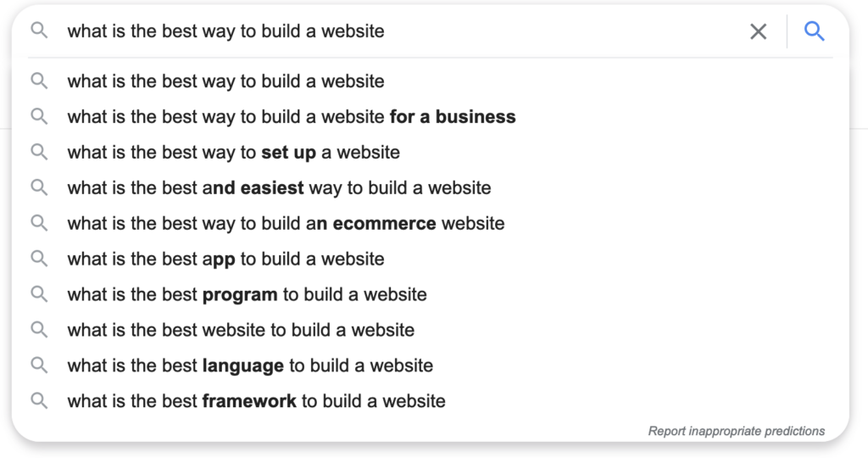Click magnifier icon beside 'framework' suggestion
The height and width of the screenshot is (458, 868).
[x=39, y=401]
